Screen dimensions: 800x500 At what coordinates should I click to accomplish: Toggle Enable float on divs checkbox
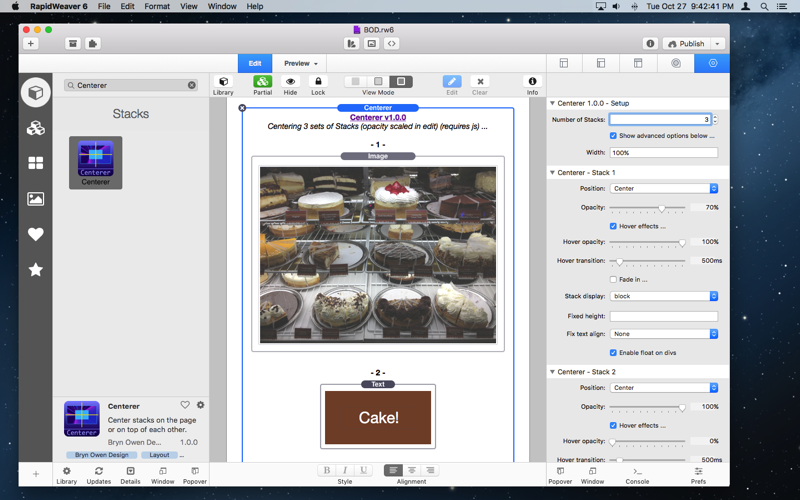coord(613,353)
